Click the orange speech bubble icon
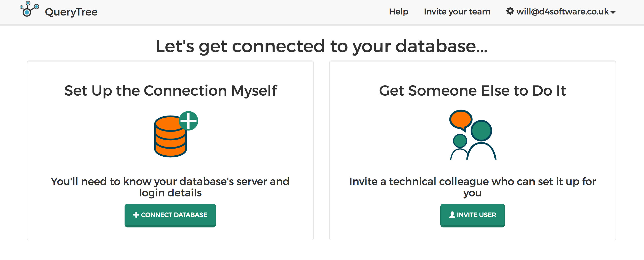The width and height of the screenshot is (644, 260). pos(461,119)
